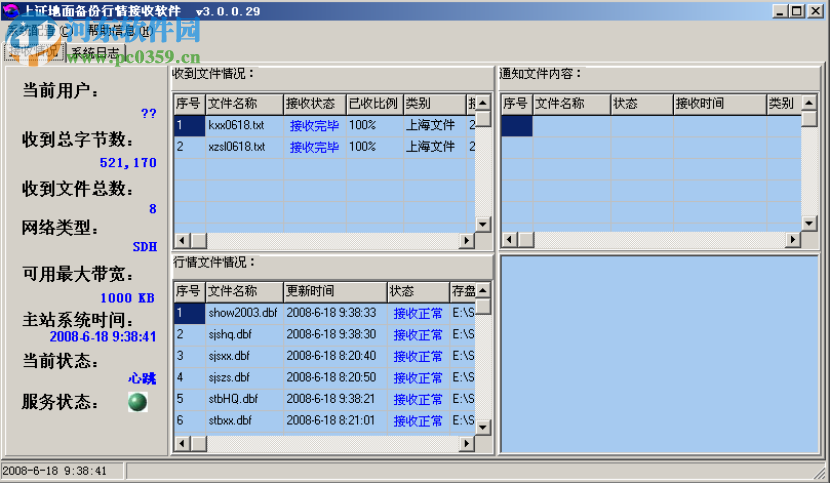Open the 帮助信息 menu

pyautogui.click(x=120, y=31)
